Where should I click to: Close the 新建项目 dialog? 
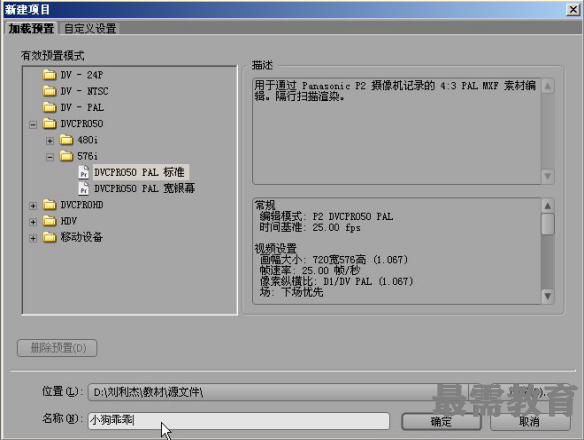[573, 9]
